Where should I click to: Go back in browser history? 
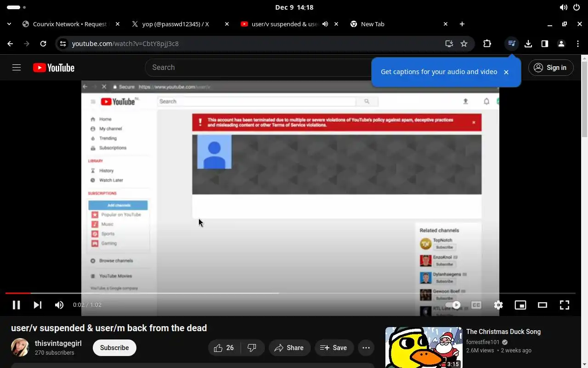coord(10,44)
